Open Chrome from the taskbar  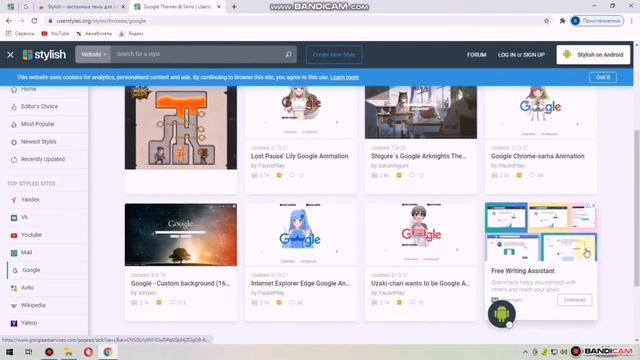[108, 352]
